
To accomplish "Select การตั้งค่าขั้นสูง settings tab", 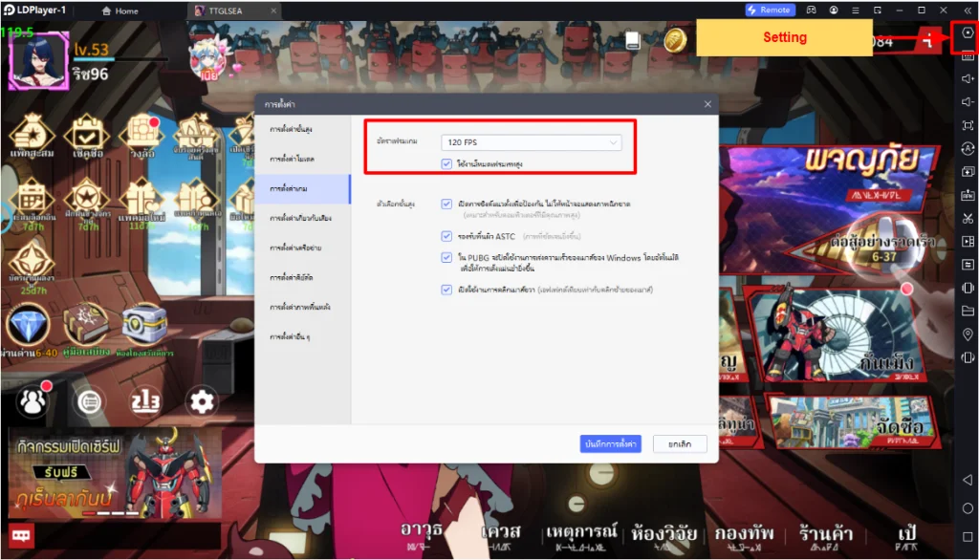I will coord(303,129).
